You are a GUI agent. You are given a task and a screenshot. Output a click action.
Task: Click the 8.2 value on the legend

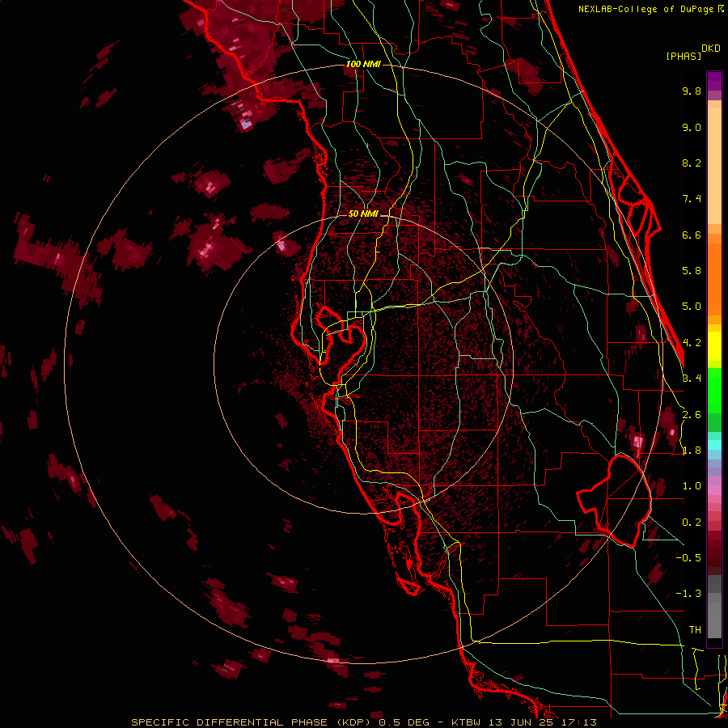pyautogui.click(x=692, y=163)
